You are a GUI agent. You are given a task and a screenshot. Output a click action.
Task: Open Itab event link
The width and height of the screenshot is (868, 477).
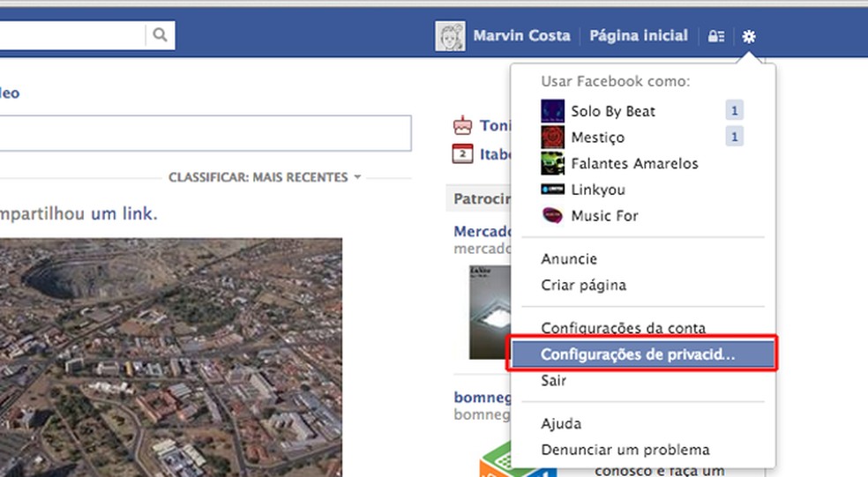tap(496, 153)
